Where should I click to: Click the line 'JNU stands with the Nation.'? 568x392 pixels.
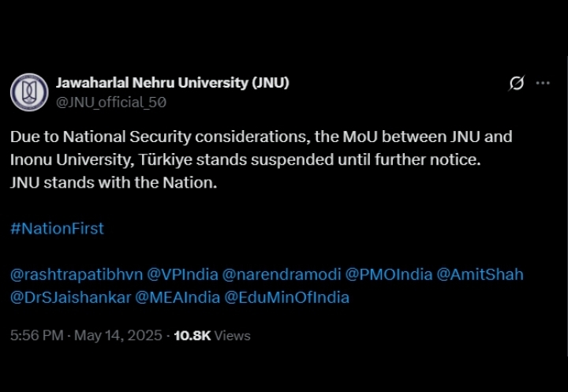click(x=114, y=183)
